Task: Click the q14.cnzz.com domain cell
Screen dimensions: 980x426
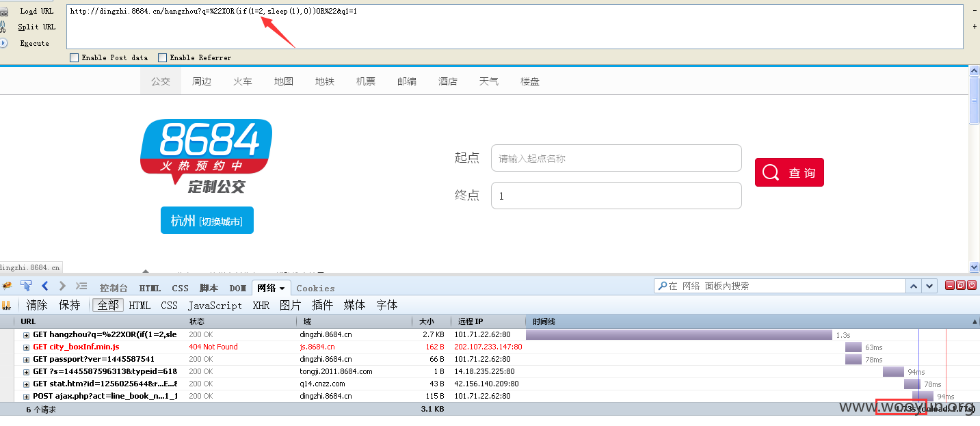Action: (x=324, y=384)
